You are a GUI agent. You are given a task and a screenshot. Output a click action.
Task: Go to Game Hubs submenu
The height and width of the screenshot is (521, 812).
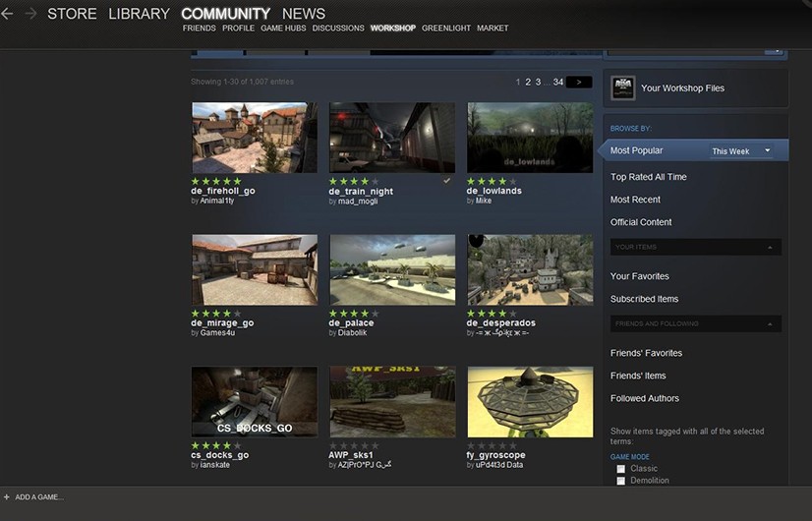click(x=283, y=28)
